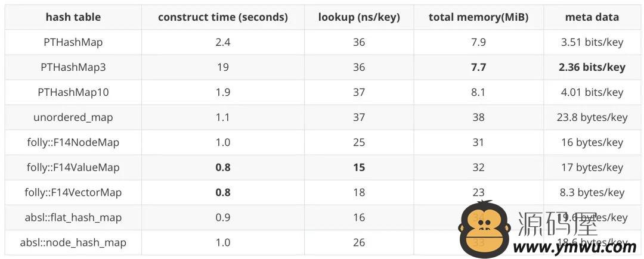Select the folly::F14VectorMap cell
This screenshot has width=644, height=259.
point(73,192)
